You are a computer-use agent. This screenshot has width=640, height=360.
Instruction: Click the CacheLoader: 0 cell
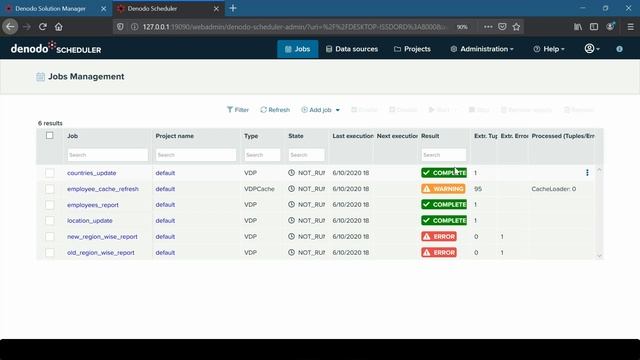(553, 189)
